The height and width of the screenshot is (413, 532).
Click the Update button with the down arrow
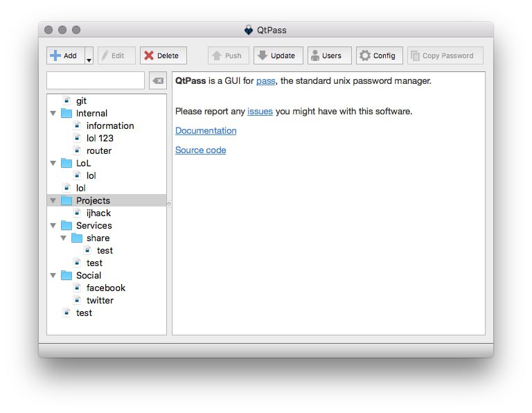[x=278, y=55]
